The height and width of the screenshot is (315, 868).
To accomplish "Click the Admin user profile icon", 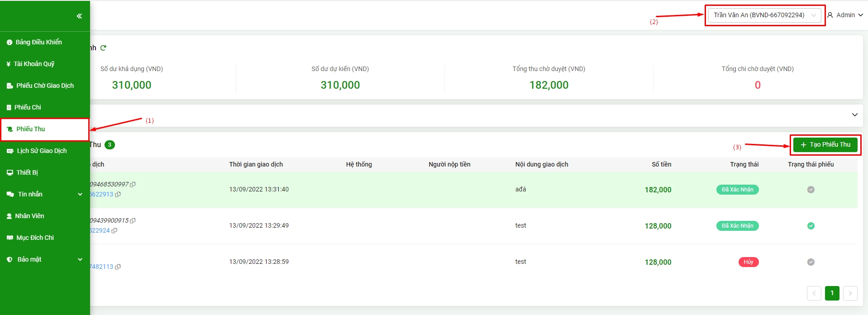I will pos(830,15).
